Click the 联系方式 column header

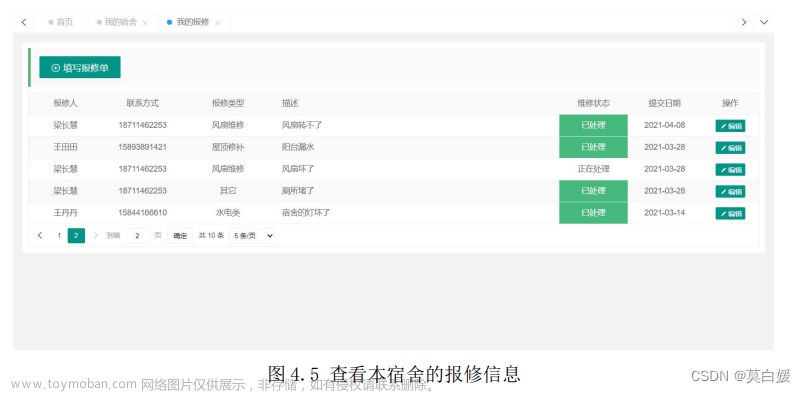pyautogui.click(x=142, y=103)
